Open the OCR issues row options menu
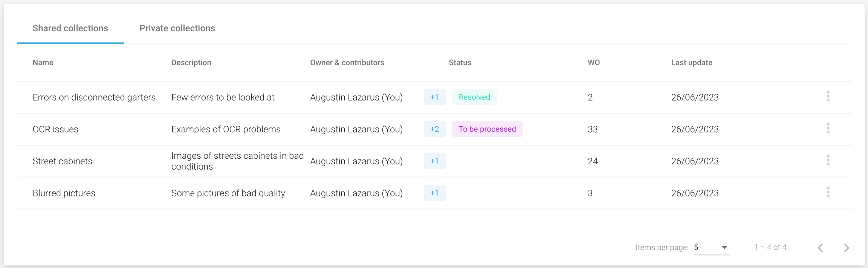868x268 pixels. 828,129
